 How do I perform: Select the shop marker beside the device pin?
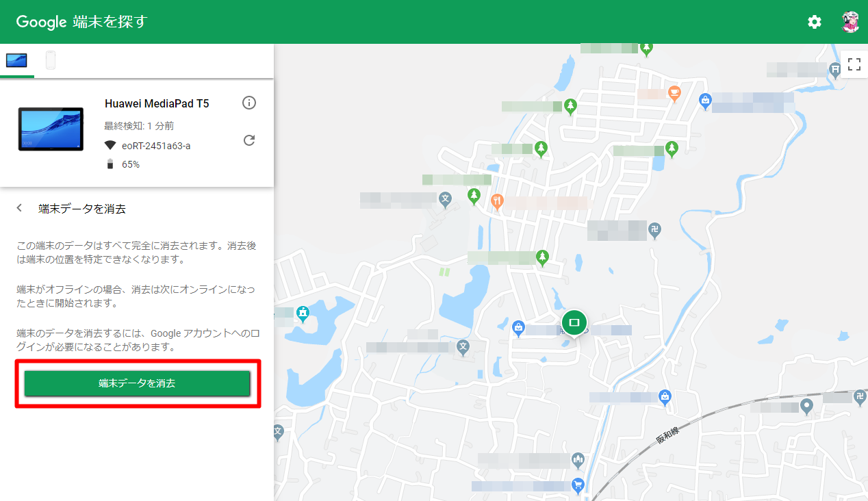pos(518,328)
